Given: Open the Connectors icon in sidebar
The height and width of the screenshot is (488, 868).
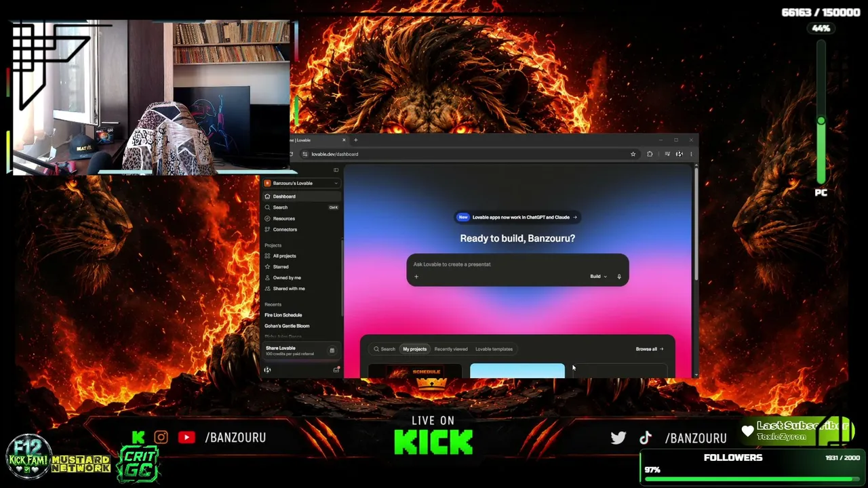Looking at the screenshot, I should [x=267, y=229].
